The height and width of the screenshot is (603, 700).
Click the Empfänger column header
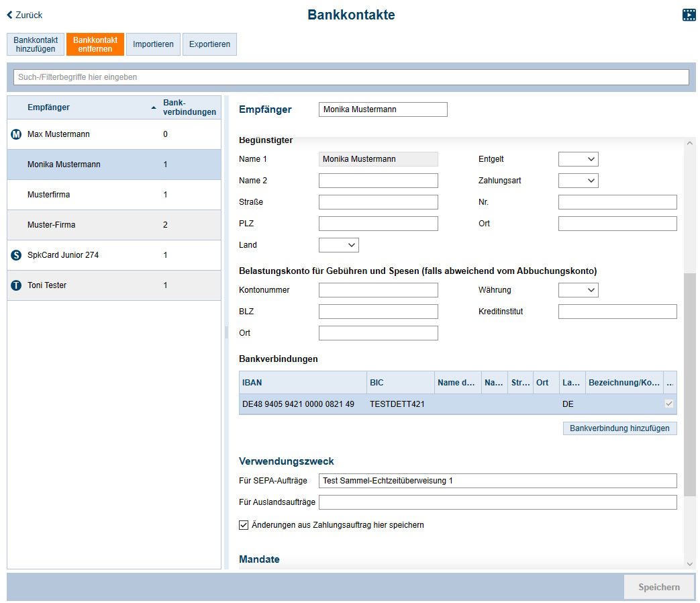[83, 107]
